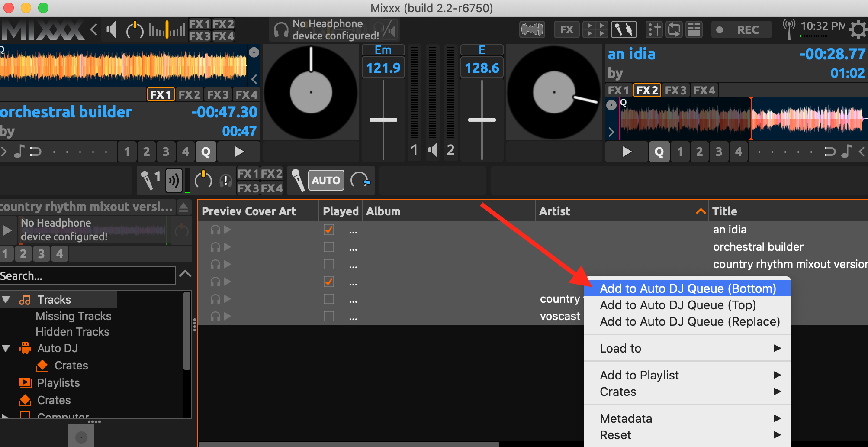
Task: Adjust the deck 2 pitch slider handle
Action: tap(482, 120)
